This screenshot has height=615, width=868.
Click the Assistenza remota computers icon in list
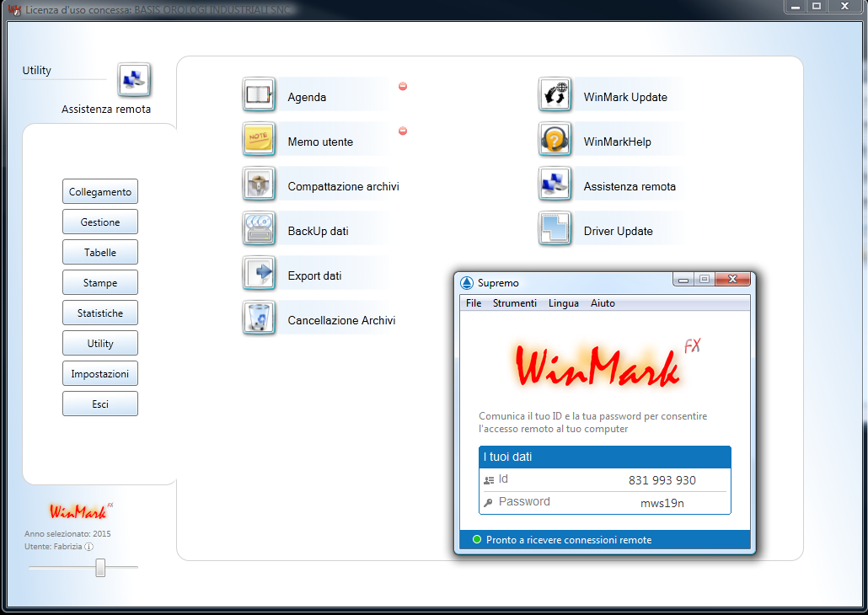555,184
